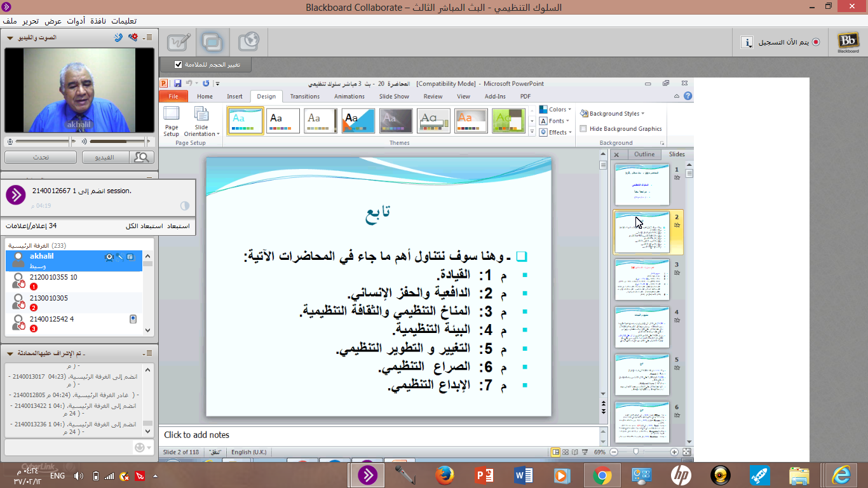Switch to Slide Sorter view icon
Screen dimensions: 868x488
coord(566,452)
